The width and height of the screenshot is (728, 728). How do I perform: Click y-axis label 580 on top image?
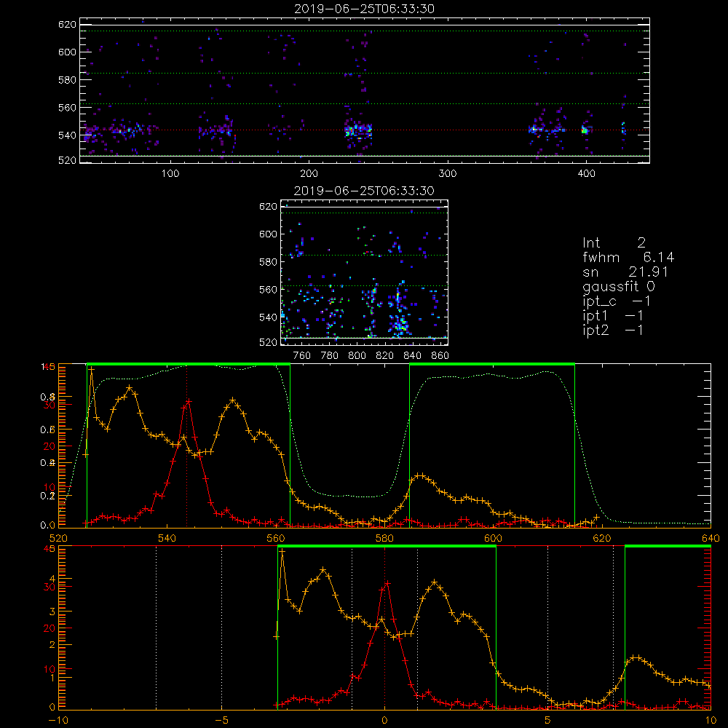click(67, 80)
